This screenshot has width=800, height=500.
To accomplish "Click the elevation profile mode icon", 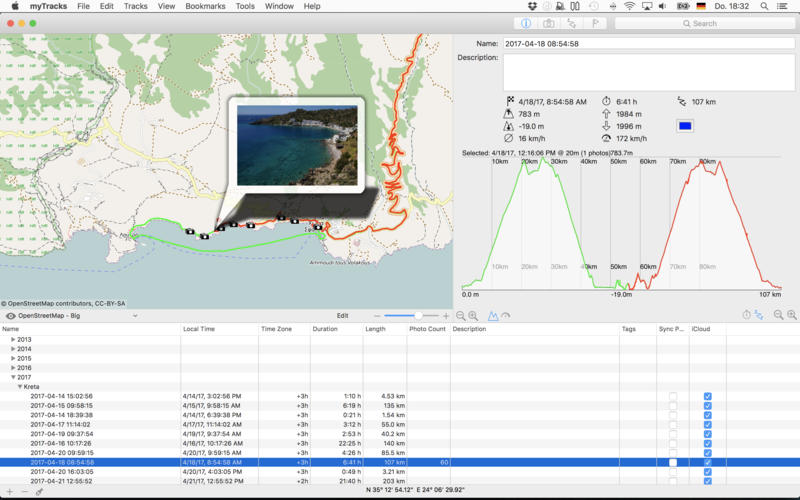I will pyautogui.click(x=493, y=315).
